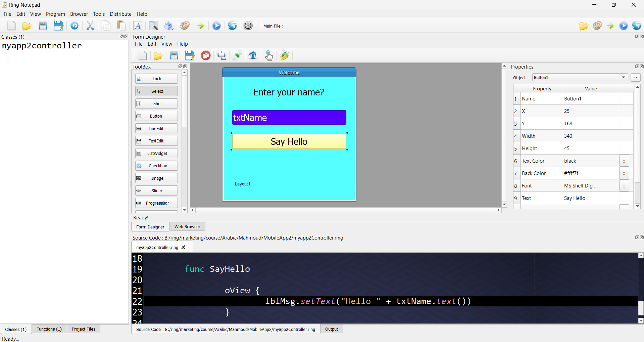Open Text Color picker button

click(x=624, y=161)
